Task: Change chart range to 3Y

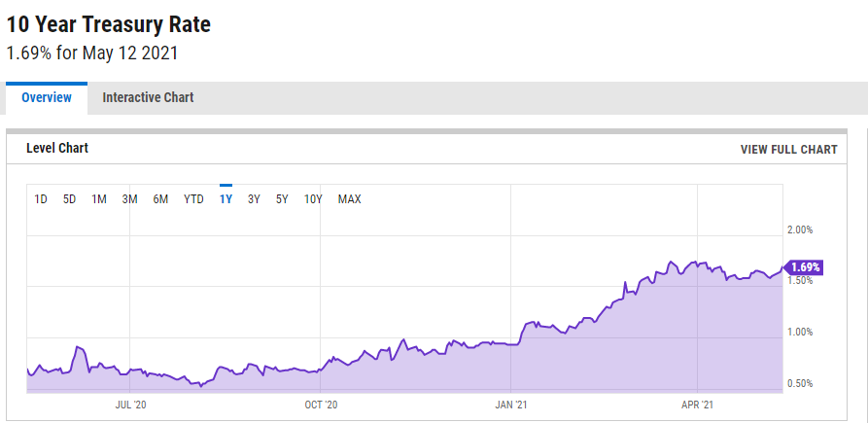Action: click(254, 199)
